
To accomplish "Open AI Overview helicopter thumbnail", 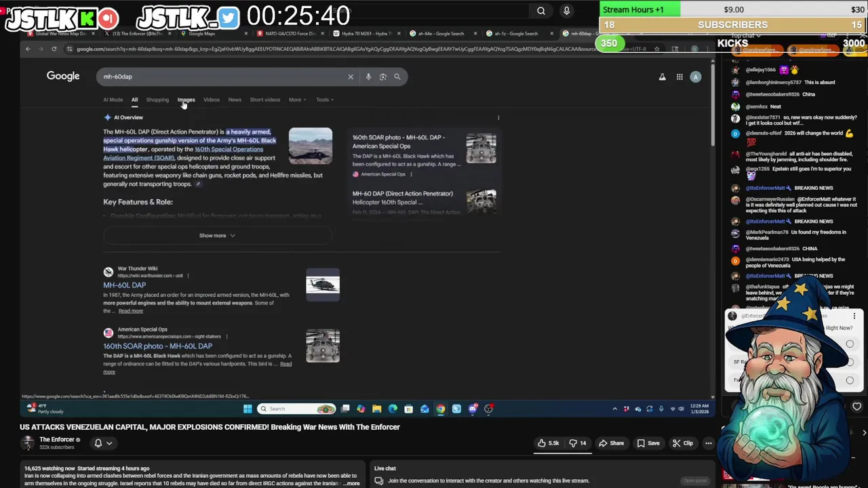I will click(x=311, y=146).
